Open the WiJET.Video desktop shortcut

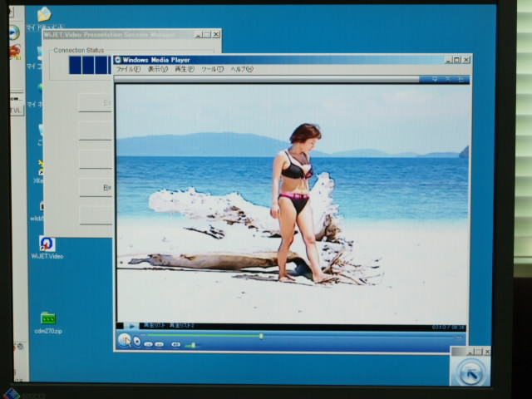(x=47, y=244)
